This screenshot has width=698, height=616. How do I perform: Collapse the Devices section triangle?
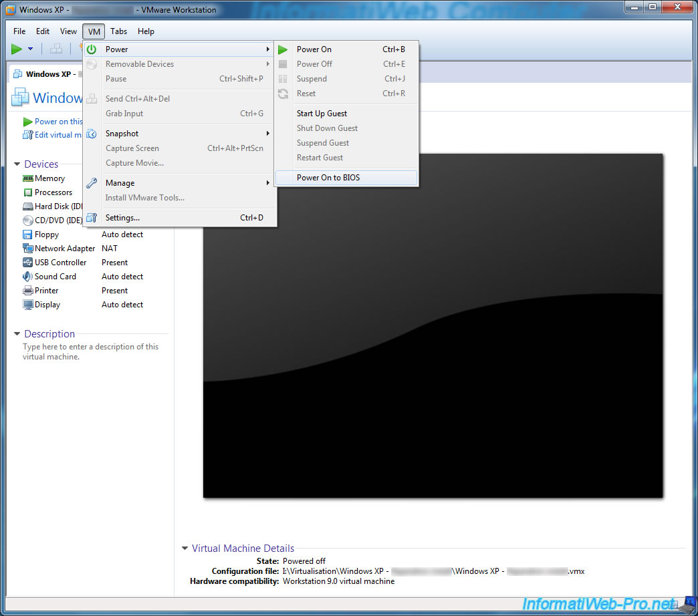[x=17, y=164]
